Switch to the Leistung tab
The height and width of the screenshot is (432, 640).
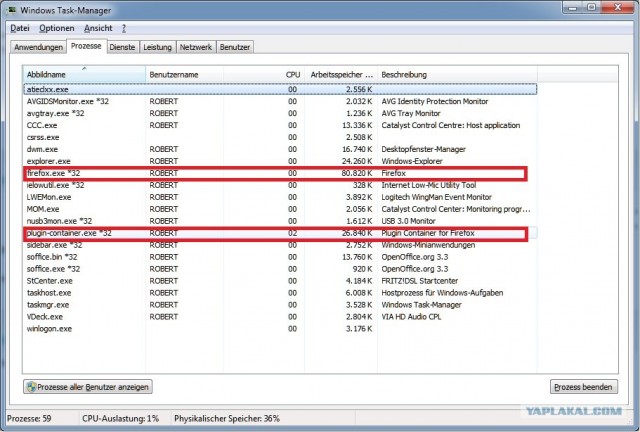tap(158, 47)
